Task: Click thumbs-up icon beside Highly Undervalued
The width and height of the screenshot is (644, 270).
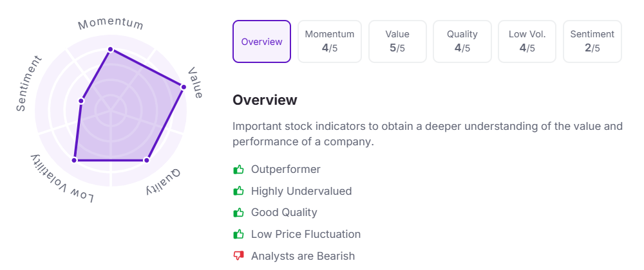Action: [239, 191]
